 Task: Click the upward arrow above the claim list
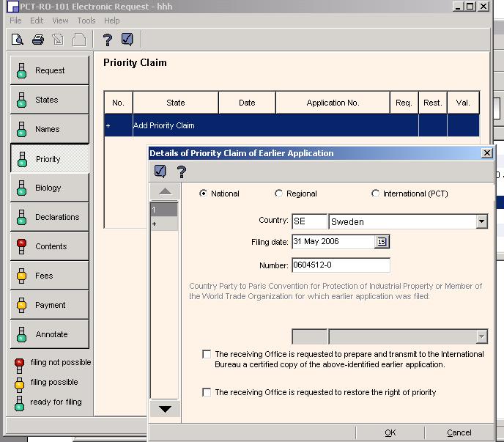tap(166, 192)
